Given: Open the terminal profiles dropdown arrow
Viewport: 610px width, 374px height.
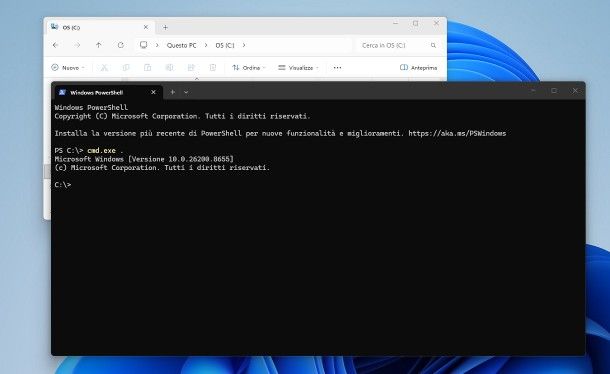Looking at the screenshot, I should pyautogui.click(x=186, y=92).
